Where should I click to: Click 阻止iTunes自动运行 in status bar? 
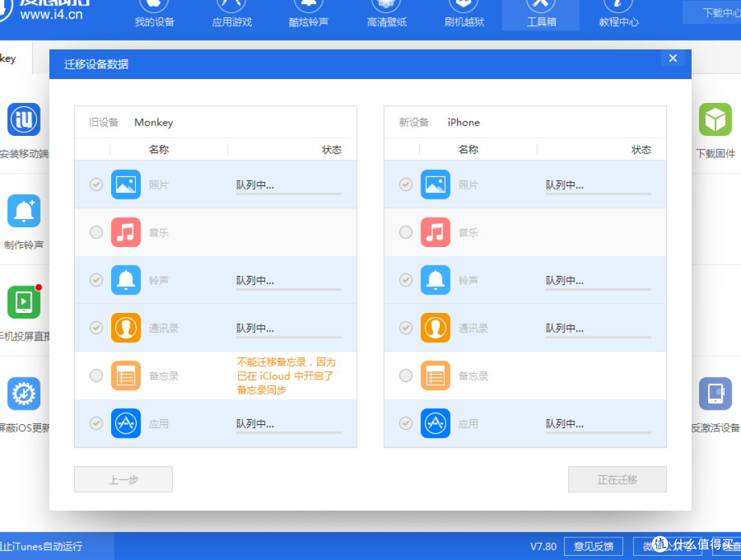coord(41,547)
